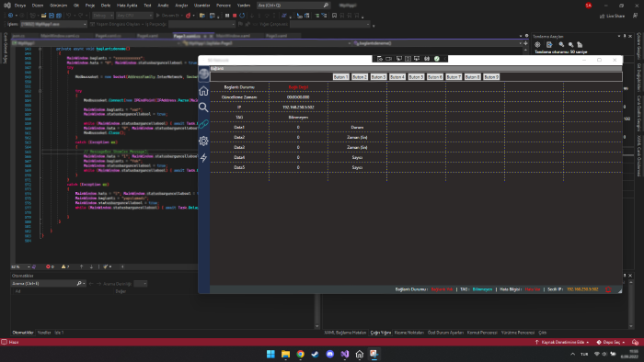Open the editor zoom percentage dropdown

20,266
